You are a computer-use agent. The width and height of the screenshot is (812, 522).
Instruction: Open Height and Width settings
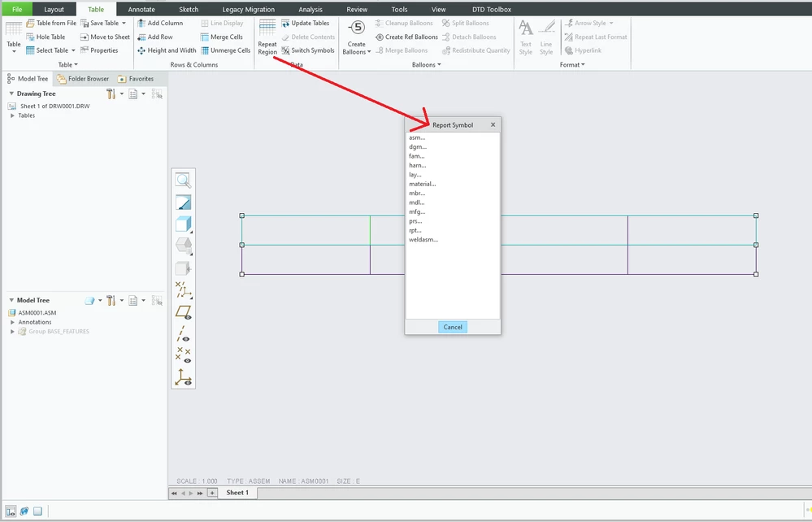pyautogui.click(x=167, y=50)
